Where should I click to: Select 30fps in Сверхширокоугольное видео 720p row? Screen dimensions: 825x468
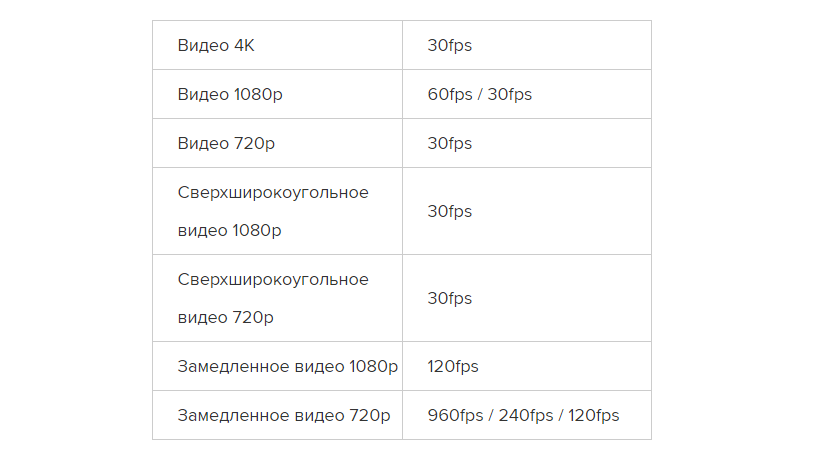449,298
